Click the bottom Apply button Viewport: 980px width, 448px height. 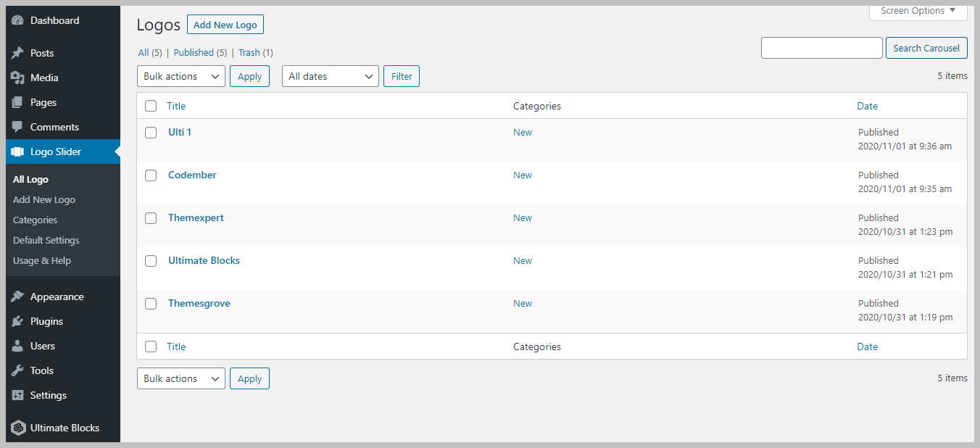pos(249,378)
